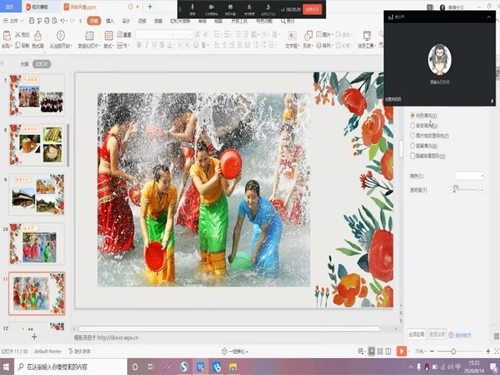Image resolution: width=500 pixels, height=375 pixels.
Task: Open the Insert ribbon tab
Action: tap(110, 21)
